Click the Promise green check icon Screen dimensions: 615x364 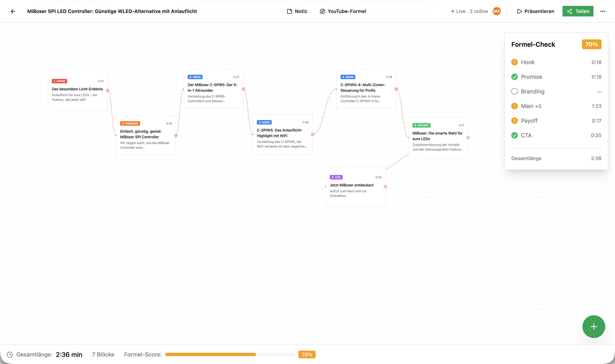click(514, 77)
